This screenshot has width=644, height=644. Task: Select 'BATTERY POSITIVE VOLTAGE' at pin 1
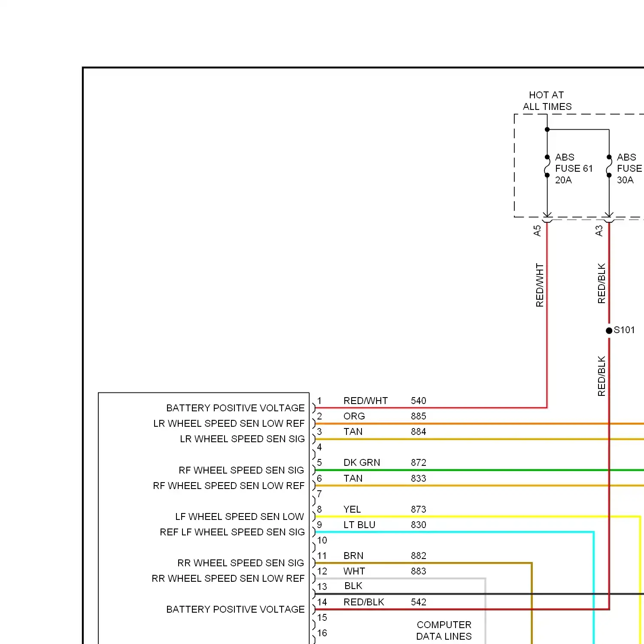point(235,408)
